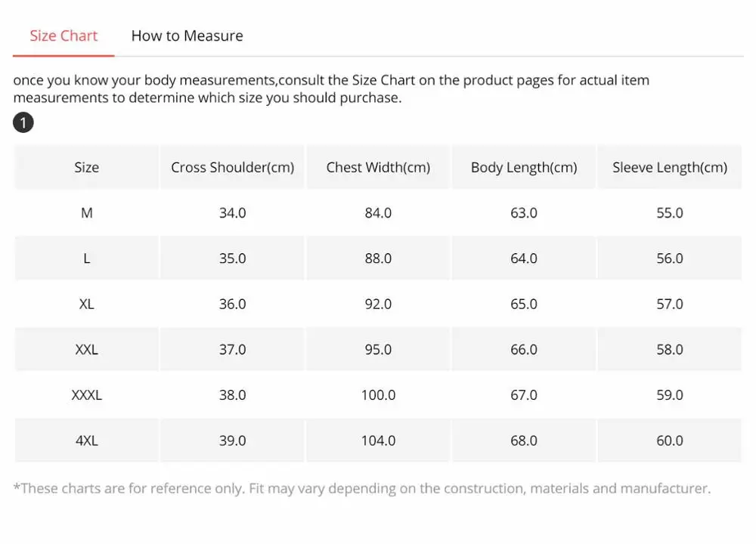This screenshot has height=544, width=756.
Task: Select the Body Length(cm) column header
Action: coord(523,168)
